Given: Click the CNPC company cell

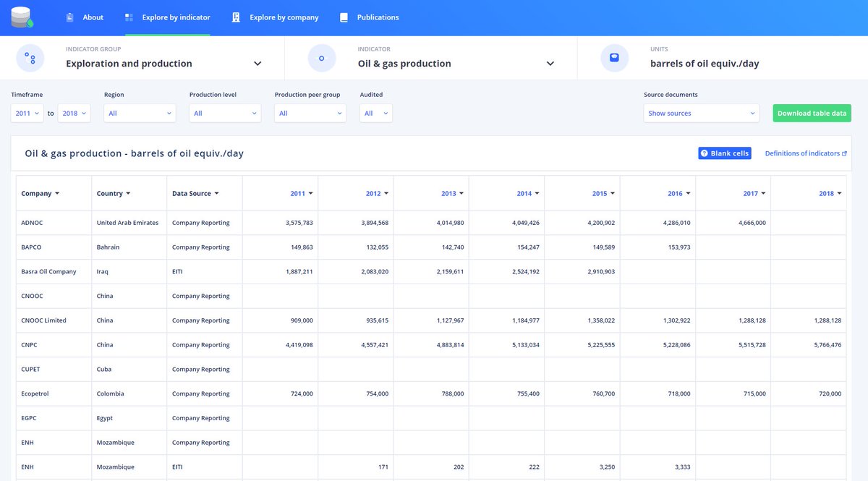Looking at the screenshot, I should (x=54, y=345).
